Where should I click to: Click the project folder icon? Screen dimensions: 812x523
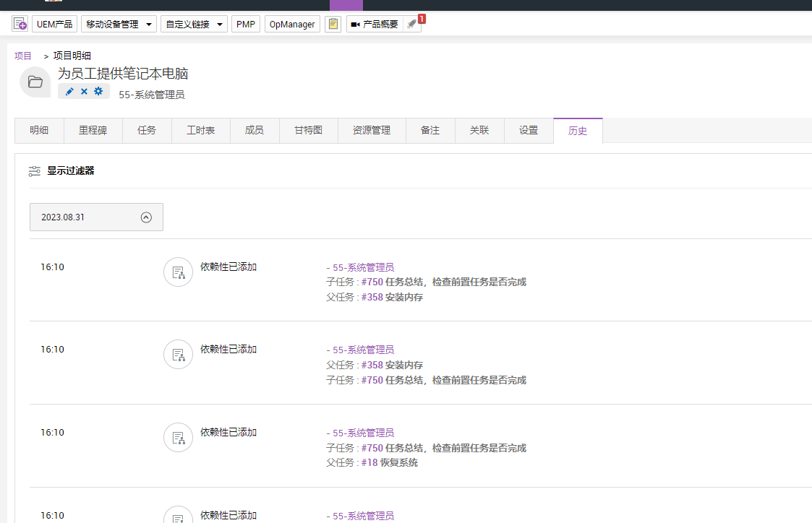(35, 82)
